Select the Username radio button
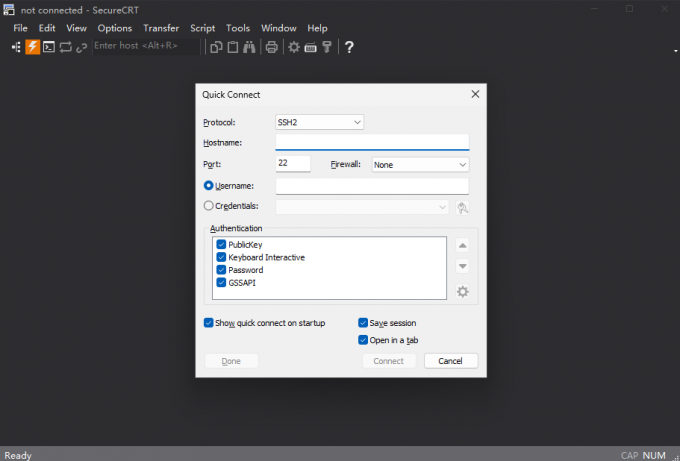This screenshot has height=461, width=680. (209, 186)
